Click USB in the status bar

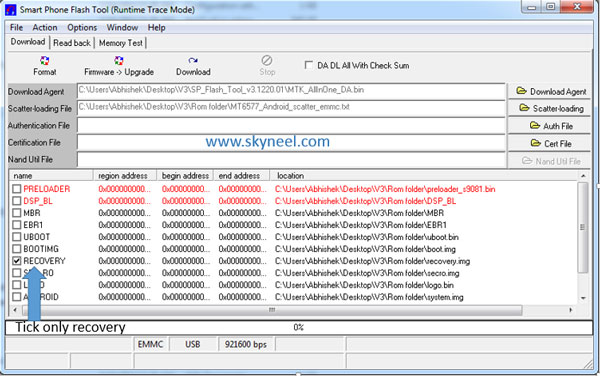click(193, 344)
